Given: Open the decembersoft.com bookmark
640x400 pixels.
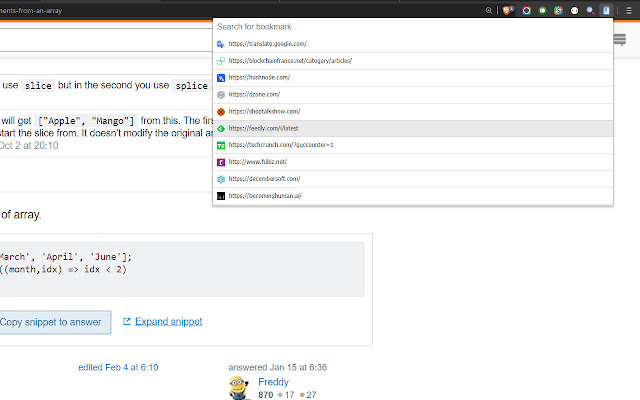Looking at the screenshot, I should click(x=413, y=179).
